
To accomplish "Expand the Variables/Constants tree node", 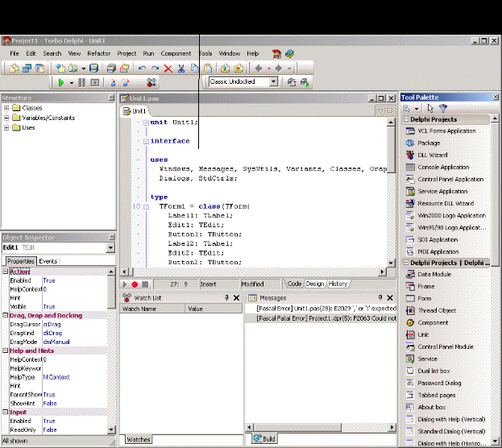I will 6,118.
